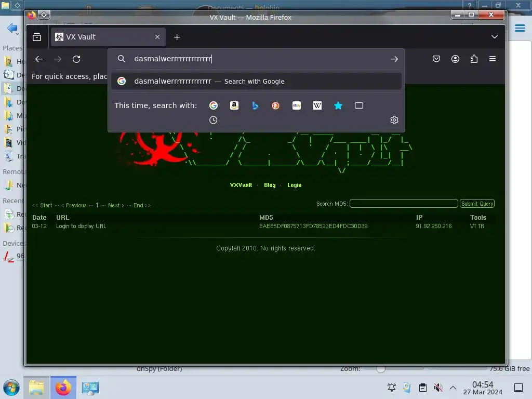
Task: Click the file manager taskbar icon
Action: point(36,388)
